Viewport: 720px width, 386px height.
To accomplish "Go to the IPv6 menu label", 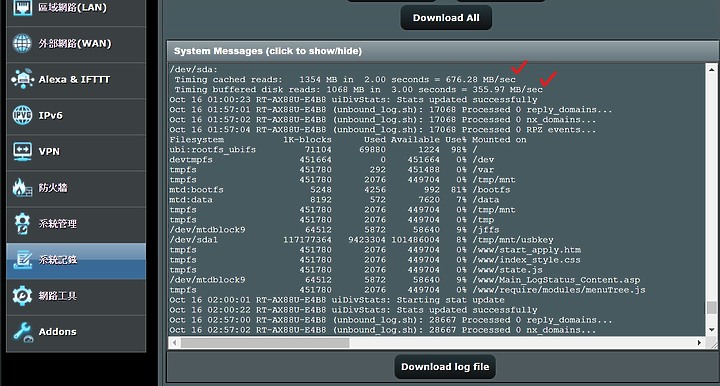I will click(51, 116).
